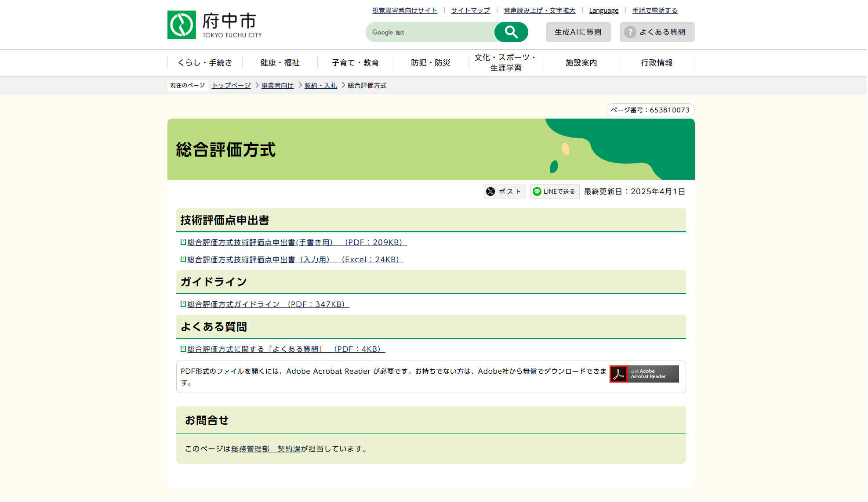The width and height of the screenshot is (868, 502).
Task: Click the green search magnifier button
Action: point(511,32)
